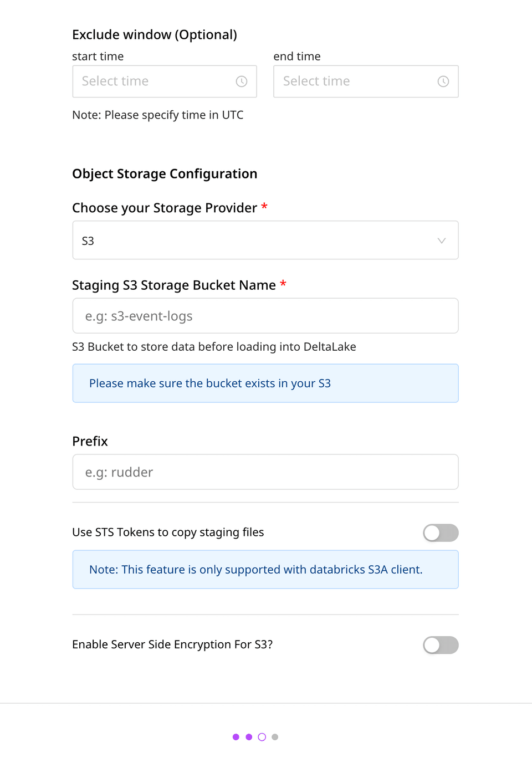Click the third hollow pagination dot
Viewport: 532px width, 768px height.
coord(262,737)
